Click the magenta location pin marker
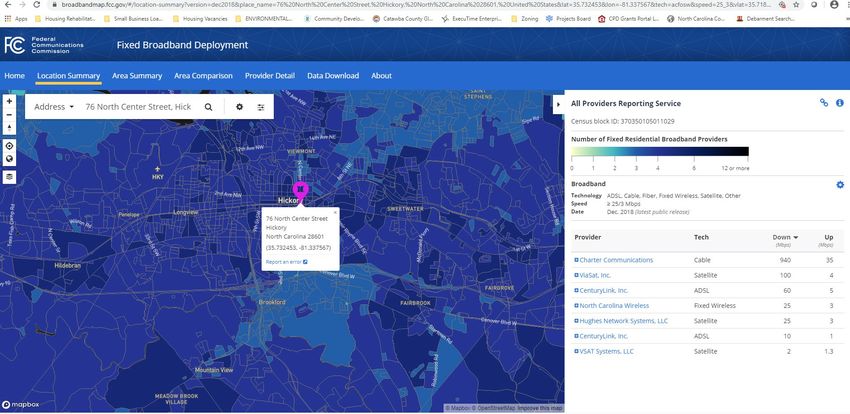The height and width of the screenshot is (414, 850). coord(300,192)
